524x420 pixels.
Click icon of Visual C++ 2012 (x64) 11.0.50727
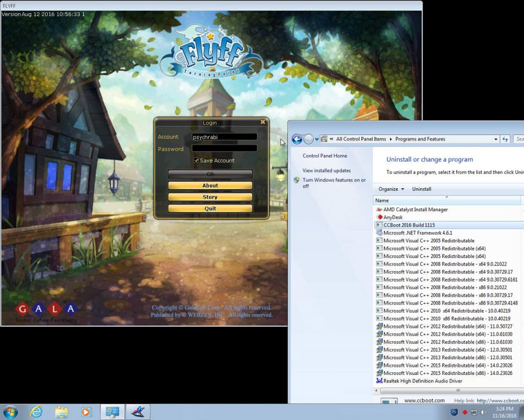379,327
